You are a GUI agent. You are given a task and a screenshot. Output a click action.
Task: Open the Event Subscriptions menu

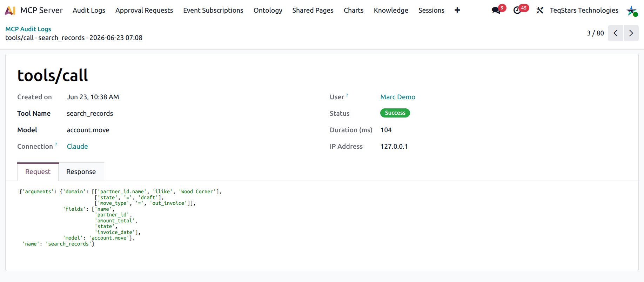[213, 10]
